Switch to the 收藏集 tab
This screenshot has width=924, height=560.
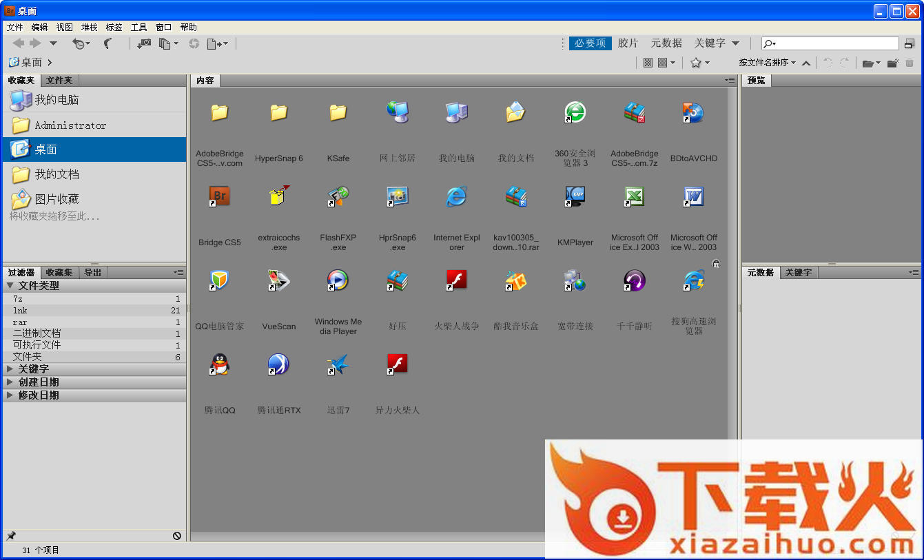click(59, 273)
